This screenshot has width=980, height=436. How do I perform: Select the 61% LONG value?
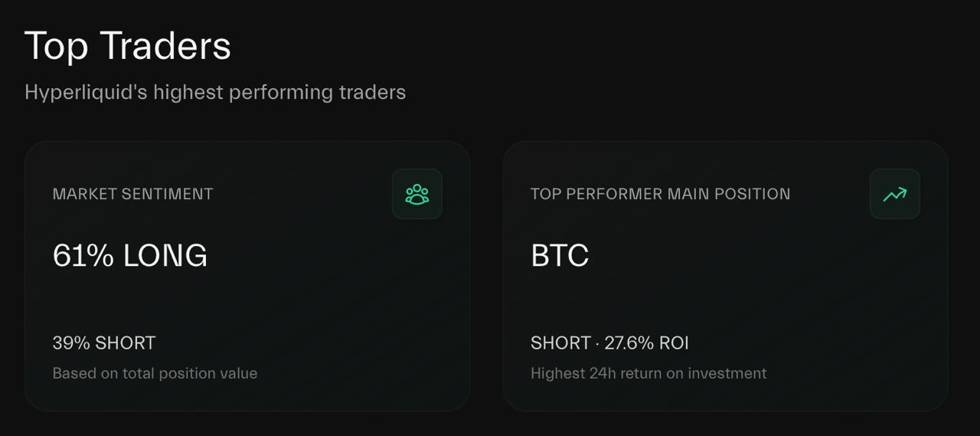click(130, 255)
